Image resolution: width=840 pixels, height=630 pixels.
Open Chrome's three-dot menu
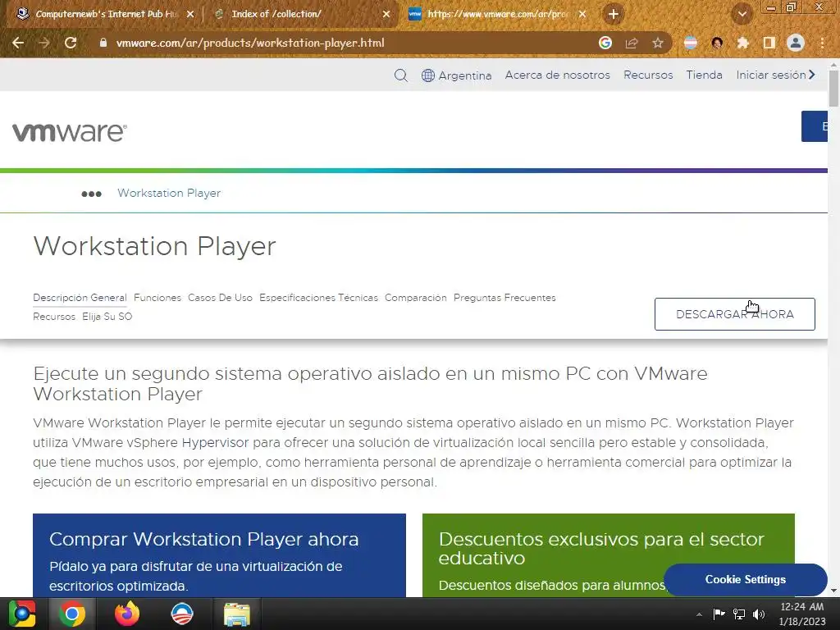click(x=822, y=43)
